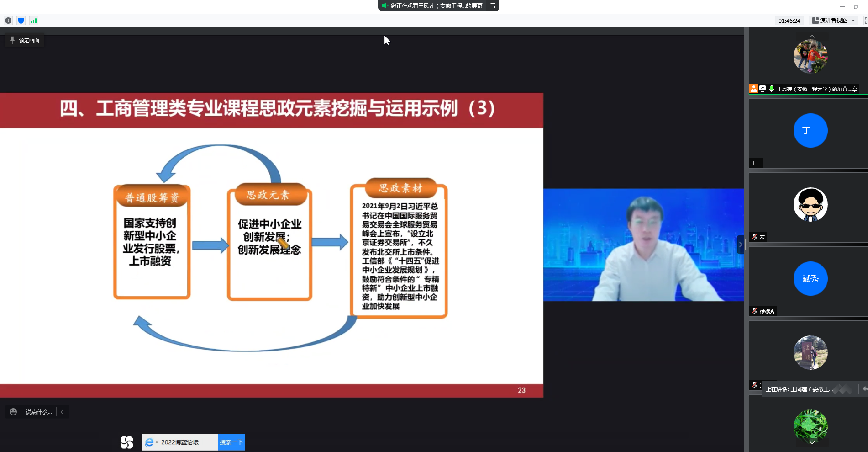
Task: Click the 说点什么 chat field
Action: 38,412
